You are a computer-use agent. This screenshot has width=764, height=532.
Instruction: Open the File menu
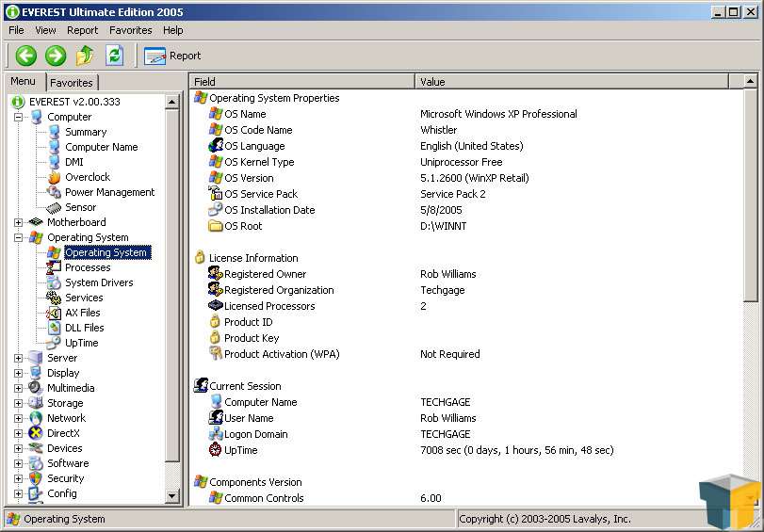click(16, 30)
